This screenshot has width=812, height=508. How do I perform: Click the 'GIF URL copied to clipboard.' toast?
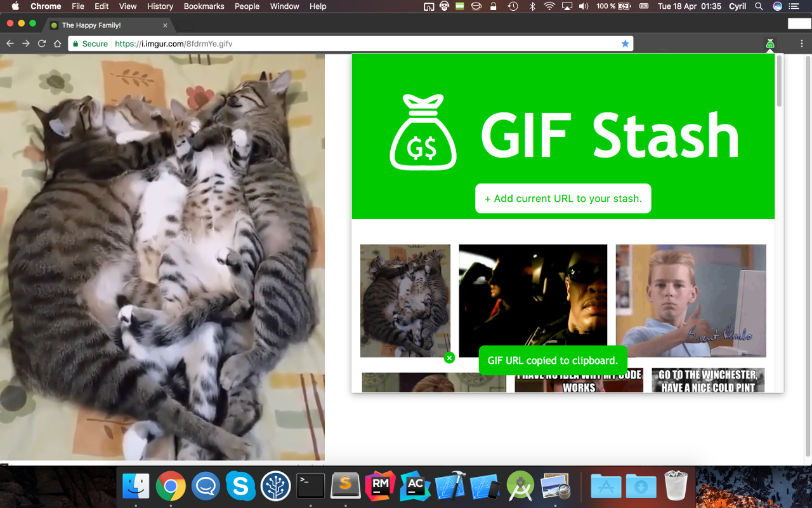(553, 361)
